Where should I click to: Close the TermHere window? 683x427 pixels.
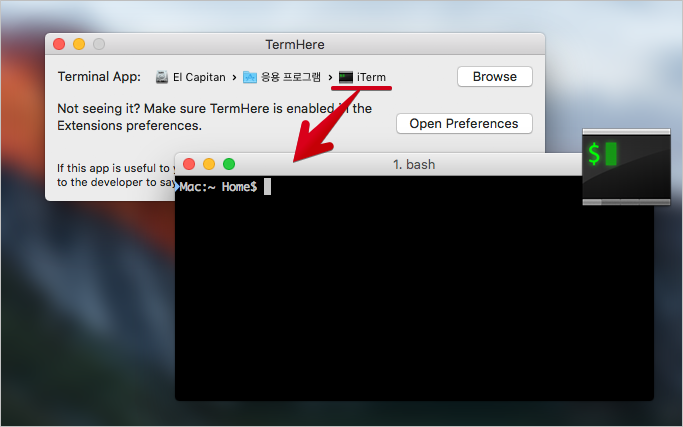(59, 44)
